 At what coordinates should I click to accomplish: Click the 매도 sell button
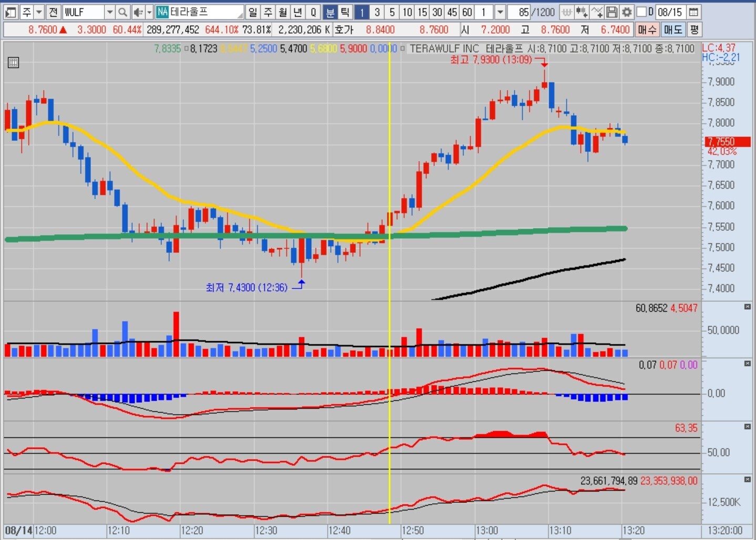pyautogui.click(x=673, y=29)
